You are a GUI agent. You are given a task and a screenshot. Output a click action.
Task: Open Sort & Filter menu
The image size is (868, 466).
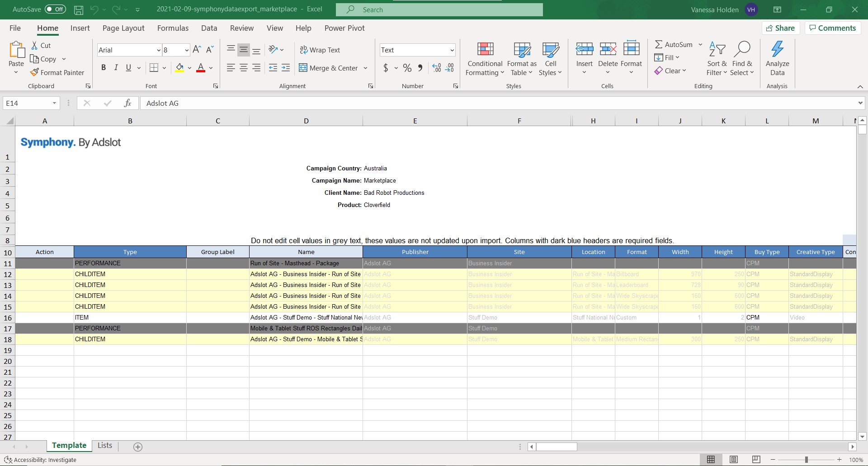tap(717, 59)
